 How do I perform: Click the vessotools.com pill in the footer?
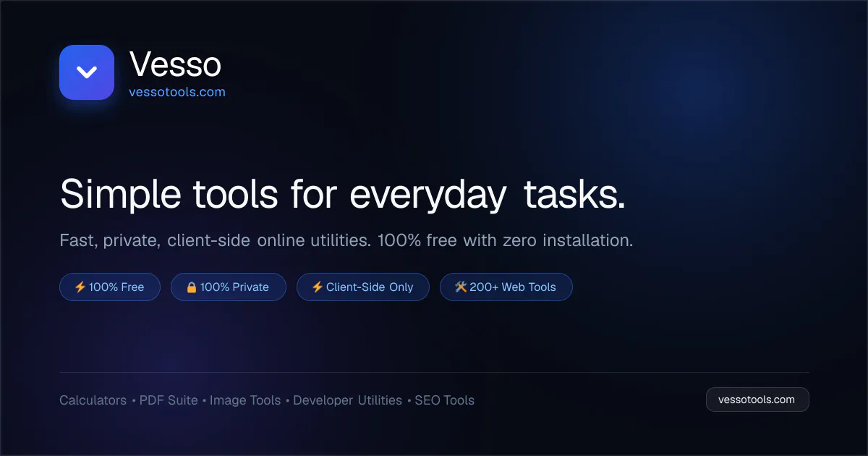click(757, 400)
